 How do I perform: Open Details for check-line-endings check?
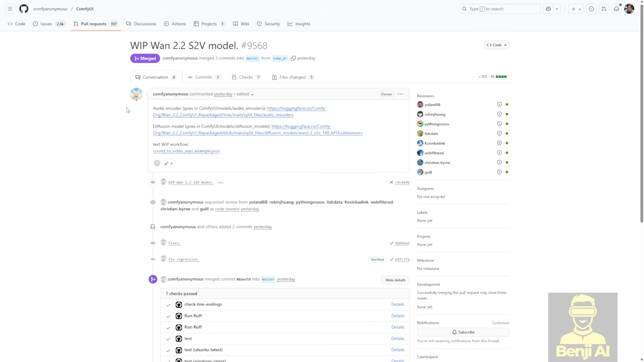tap(397, 304)
